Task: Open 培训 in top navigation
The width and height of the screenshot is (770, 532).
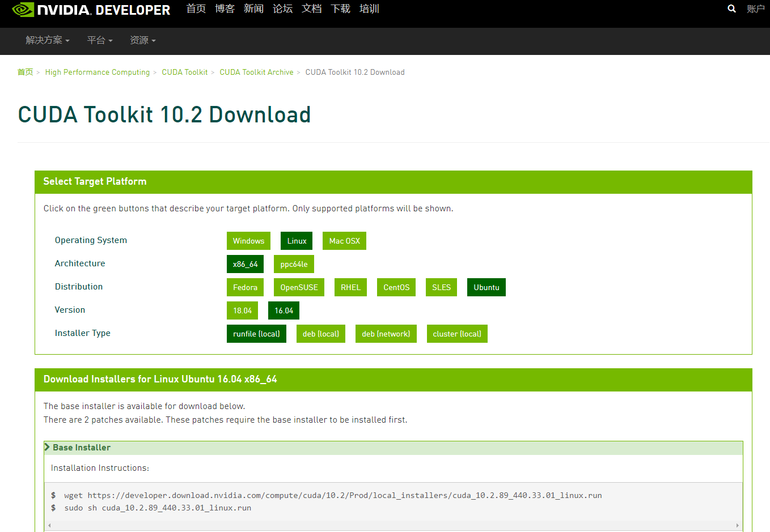Action: 369,8
